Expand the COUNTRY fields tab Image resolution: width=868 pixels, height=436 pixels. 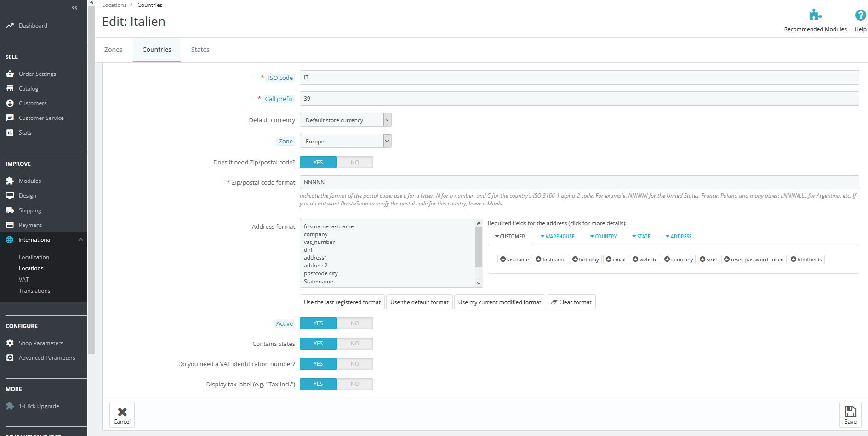(604, 237)
